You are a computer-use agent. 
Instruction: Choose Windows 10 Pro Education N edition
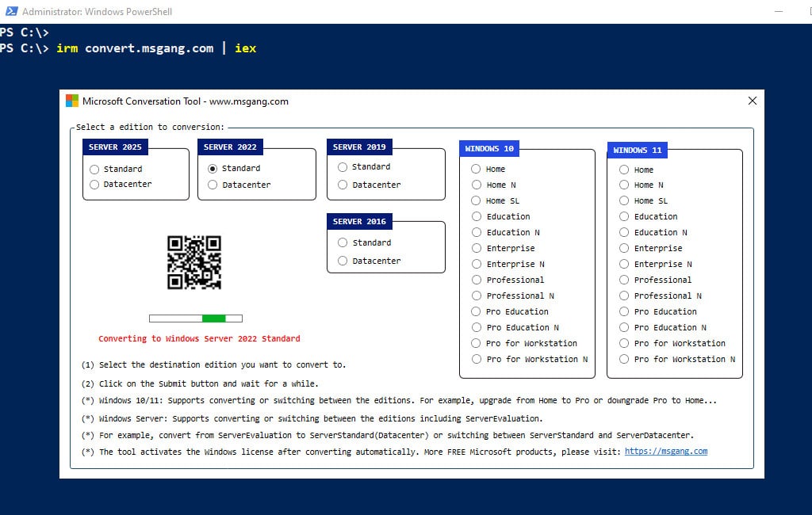point(477,328)
